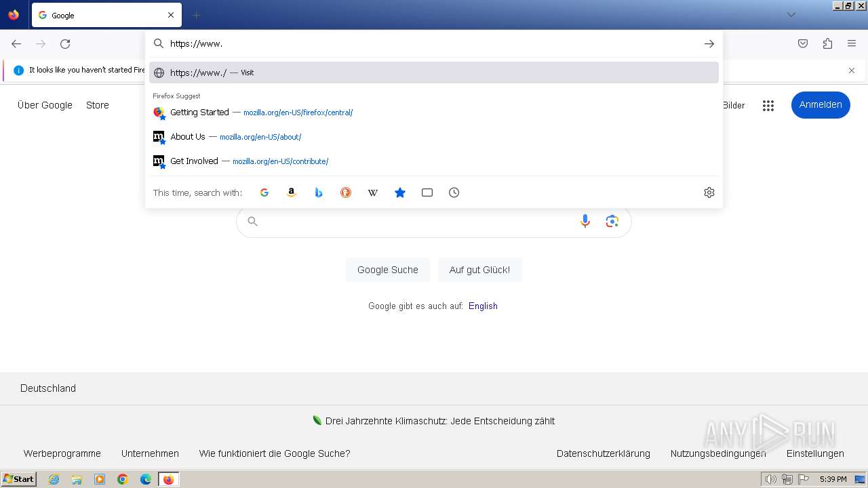The height and width of the screenshot is (488, 868).
Task: Start voice search with microphone
Action: click(x=585, y=221)
